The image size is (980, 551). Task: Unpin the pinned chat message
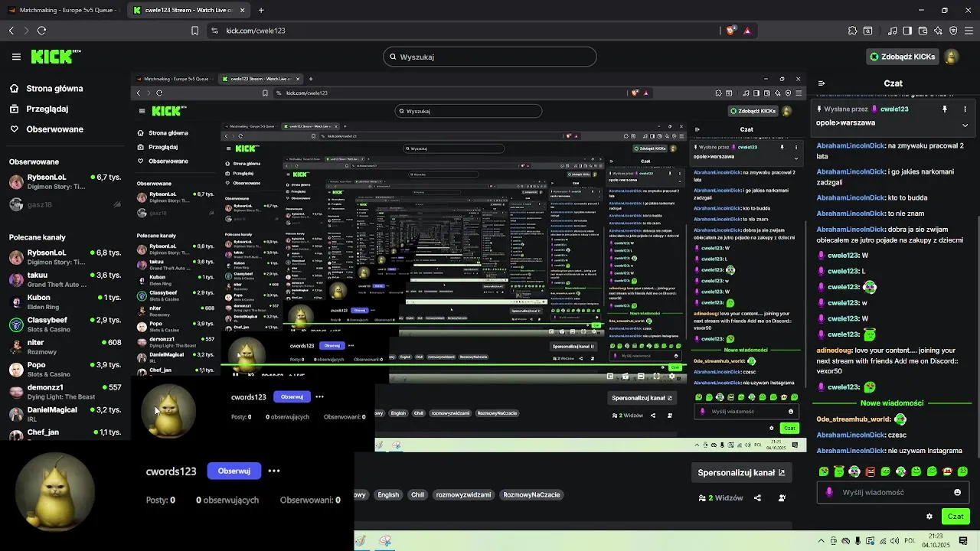point(945,109)
